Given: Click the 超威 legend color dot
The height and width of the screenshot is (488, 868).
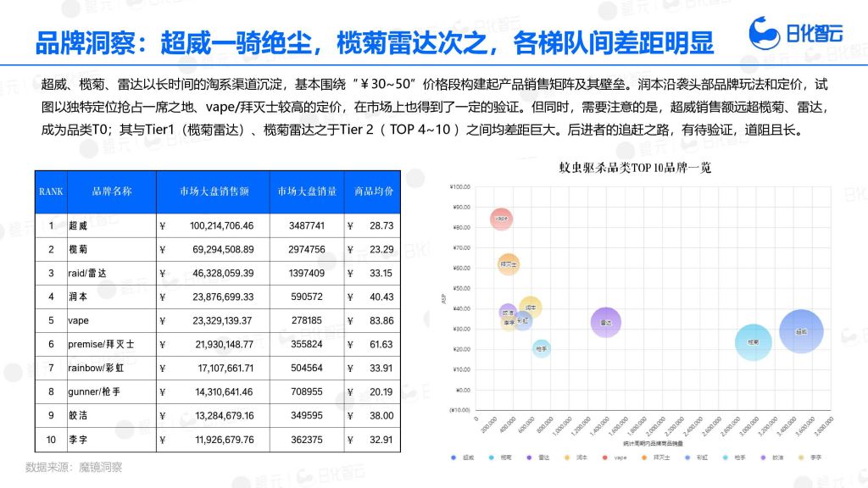Looking at the screenshot, I should (454, 457).
